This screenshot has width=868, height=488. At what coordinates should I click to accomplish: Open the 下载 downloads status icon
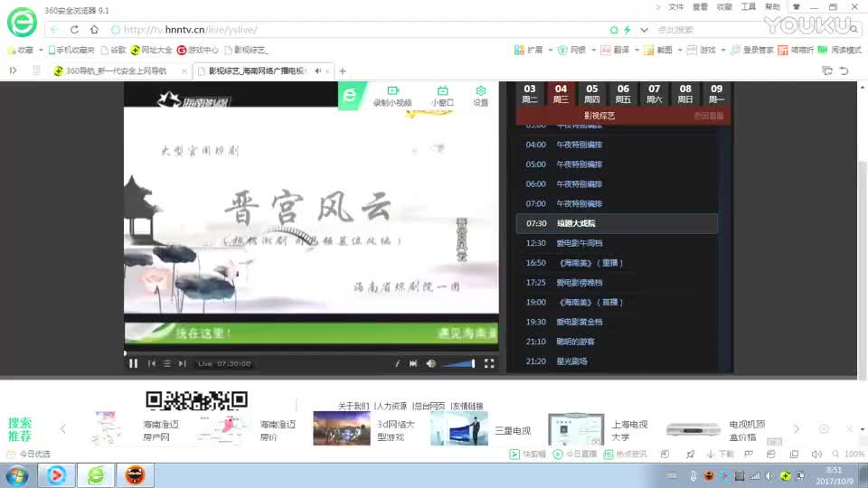721,455
